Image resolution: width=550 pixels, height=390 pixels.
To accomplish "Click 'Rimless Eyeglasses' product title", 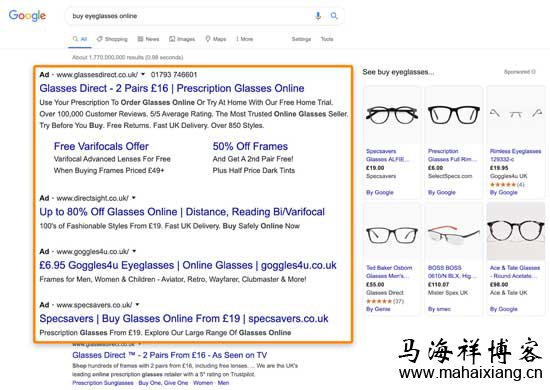I will (515, 155).
